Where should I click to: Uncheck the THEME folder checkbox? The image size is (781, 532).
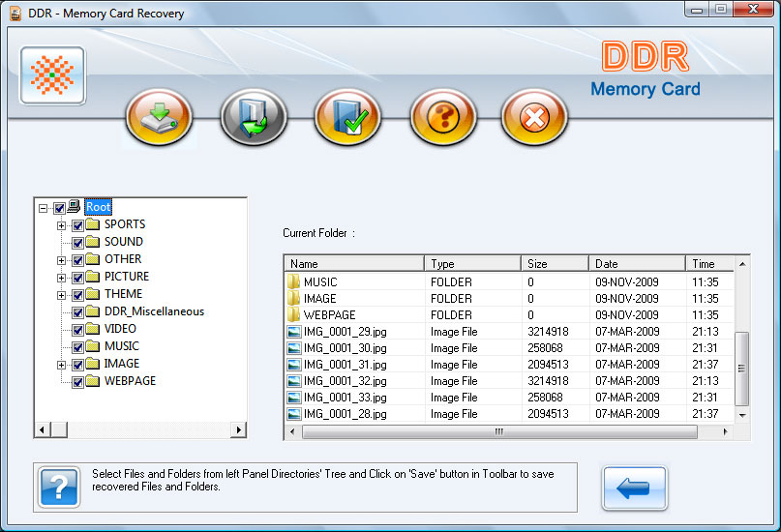(77, 295)
